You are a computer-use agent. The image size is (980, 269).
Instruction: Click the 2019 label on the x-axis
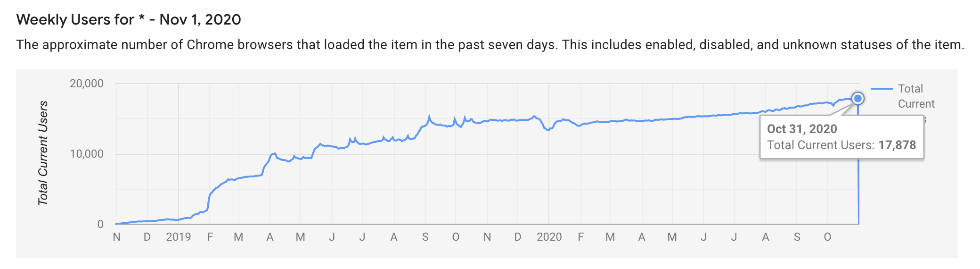point(178,237)
